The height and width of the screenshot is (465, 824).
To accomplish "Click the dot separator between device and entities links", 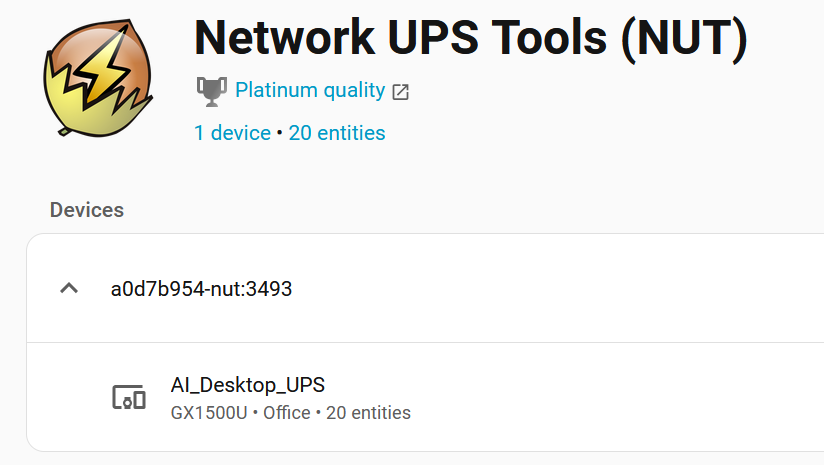I will 280,133.
